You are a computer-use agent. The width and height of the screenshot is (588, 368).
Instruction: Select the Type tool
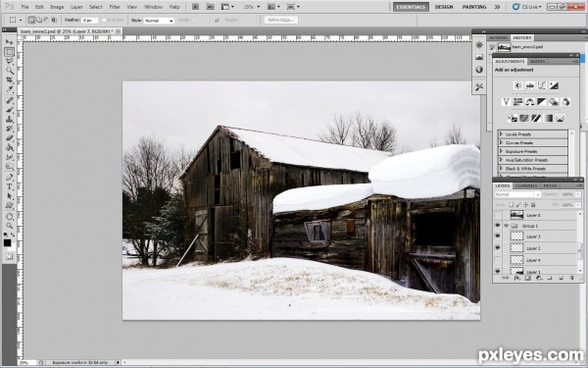coord(10,186)
